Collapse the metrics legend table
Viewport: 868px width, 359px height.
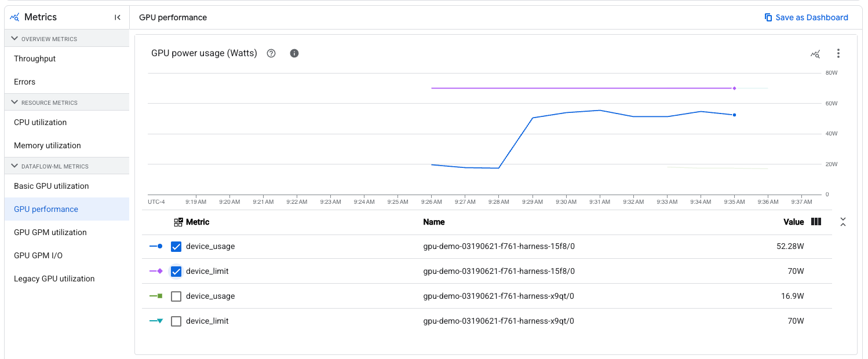843,222
